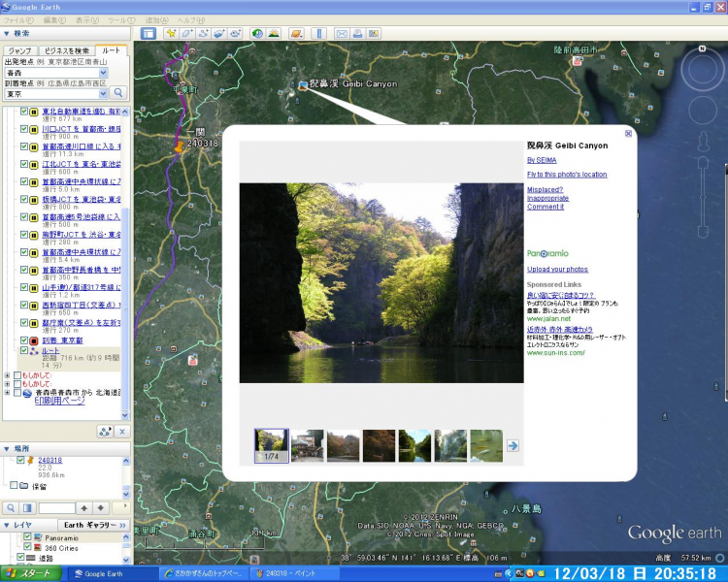Start the route search with magnifier button
Image resolution: width=728 pixels, height=582 pixels.
pyautogui.click(x=118, y=93)
